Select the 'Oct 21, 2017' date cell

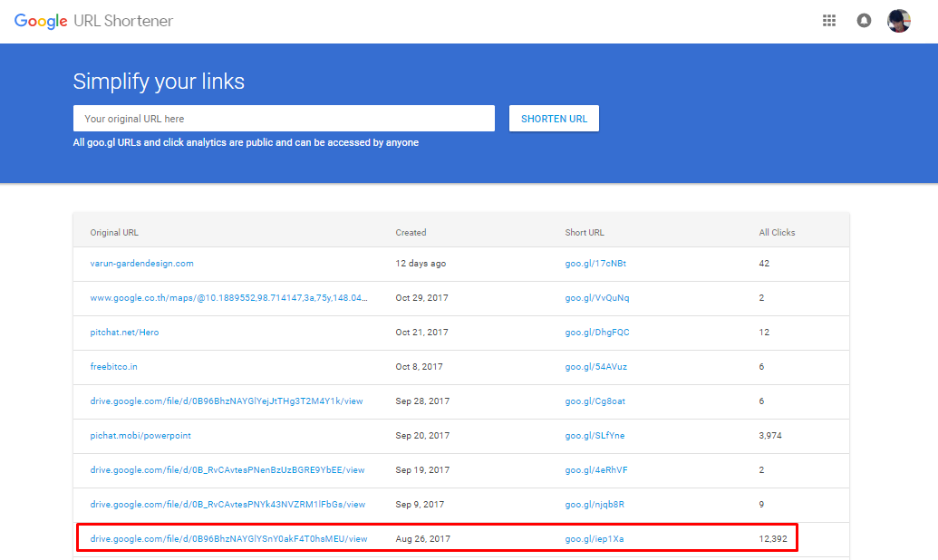point(421,332)
